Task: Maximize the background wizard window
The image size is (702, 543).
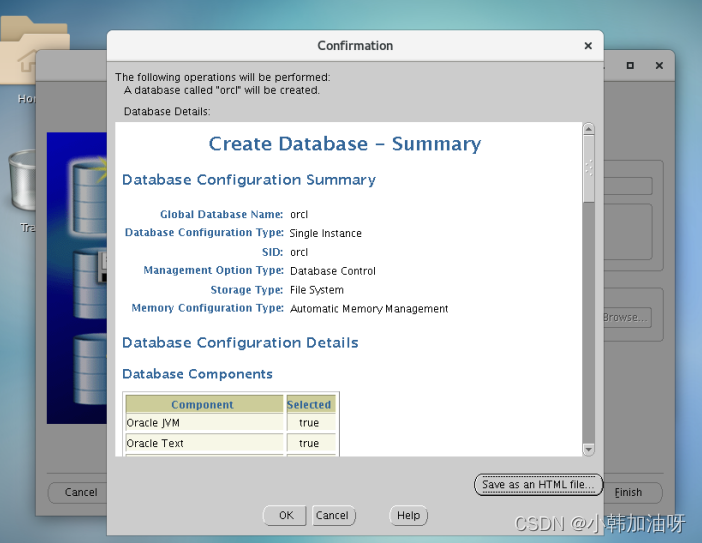Action: click(630, 65)
